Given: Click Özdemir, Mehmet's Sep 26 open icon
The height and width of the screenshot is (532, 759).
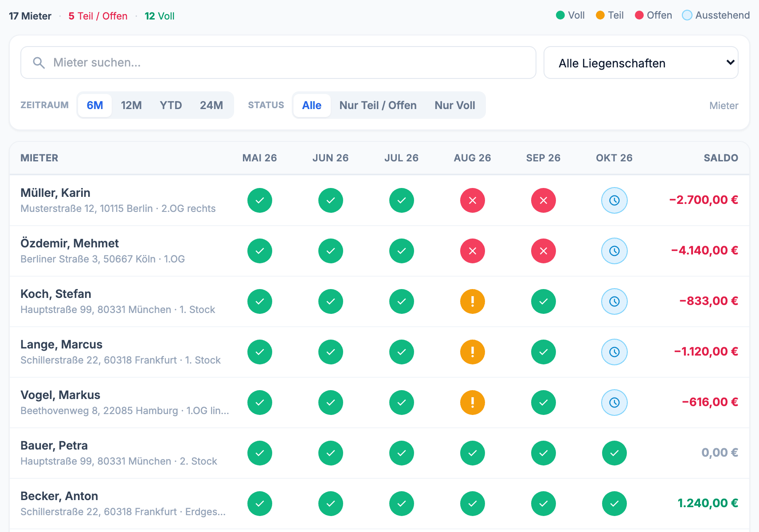Looking at the screenshot, I should (544, 251).
